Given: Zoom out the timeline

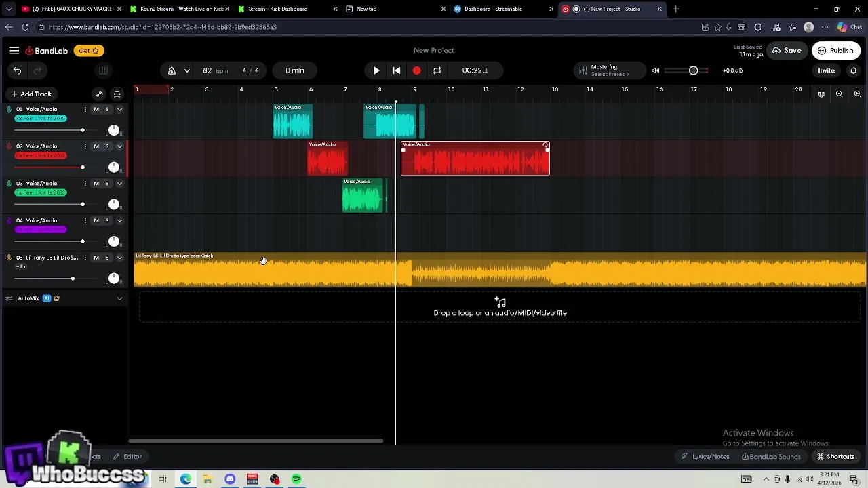Looking at the screenshot, I should pos(840,94).
